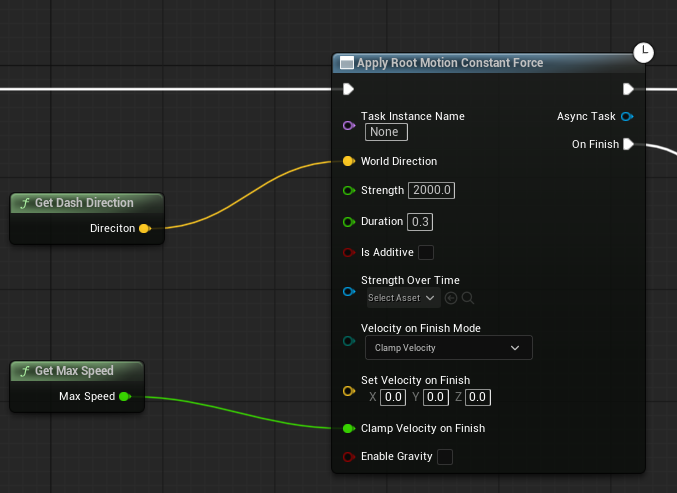The width and height of the screenshot is (677, 493).
Task: Click the Task Instance Name purple pin
Action: pos(349,126)
